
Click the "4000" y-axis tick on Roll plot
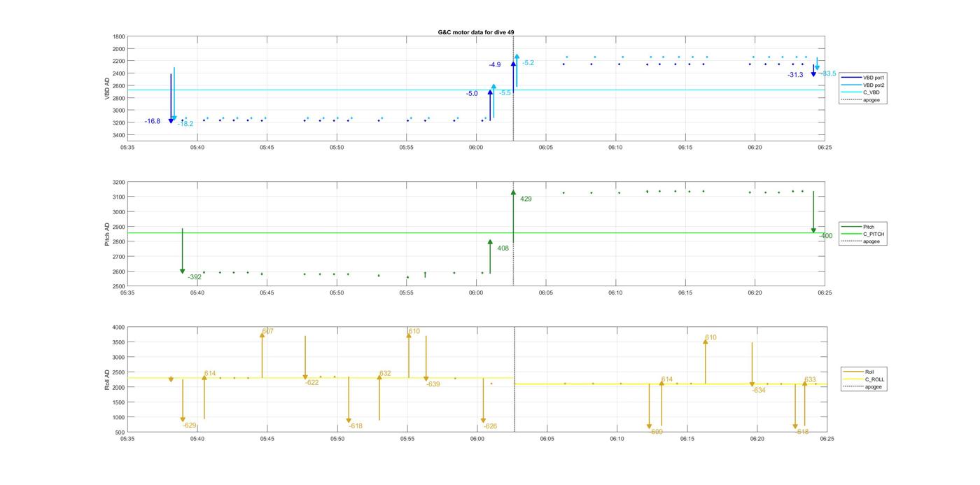pos(119,328)
